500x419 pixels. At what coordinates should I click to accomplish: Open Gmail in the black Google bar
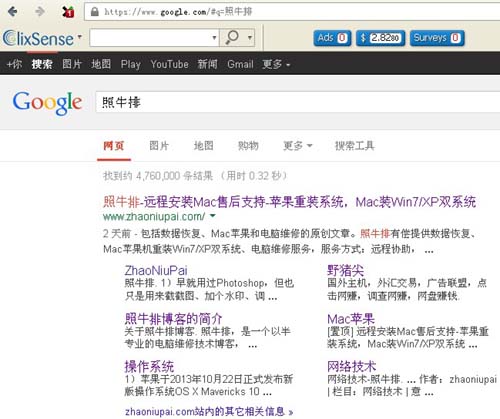coord(240,64)
